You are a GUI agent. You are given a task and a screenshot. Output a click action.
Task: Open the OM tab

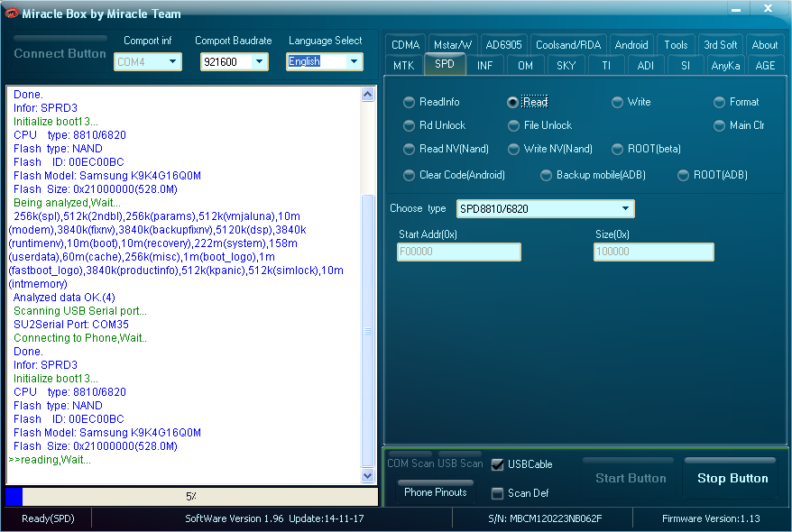click(525, 66)
